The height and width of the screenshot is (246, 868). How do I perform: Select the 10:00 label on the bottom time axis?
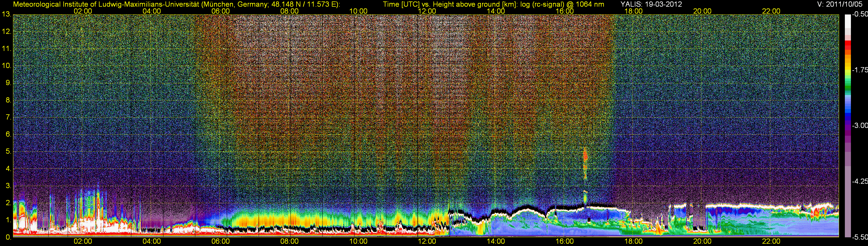358,241
